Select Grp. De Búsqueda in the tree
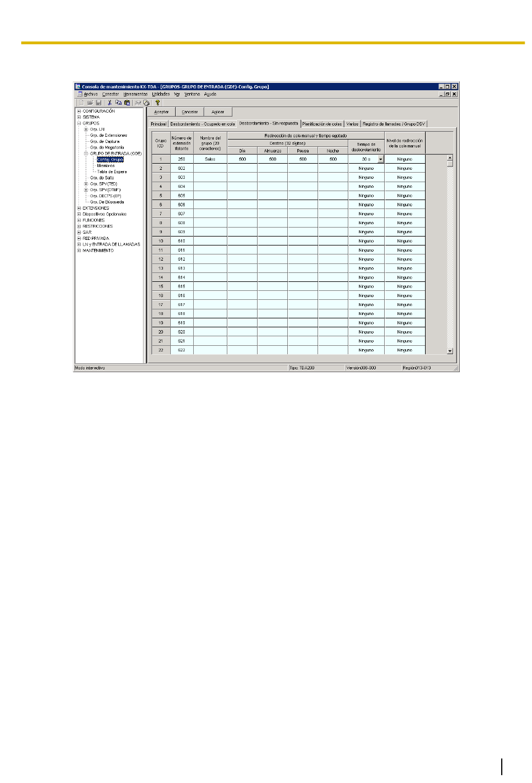Viewport: 532px width, 783px height. (107, 202)
